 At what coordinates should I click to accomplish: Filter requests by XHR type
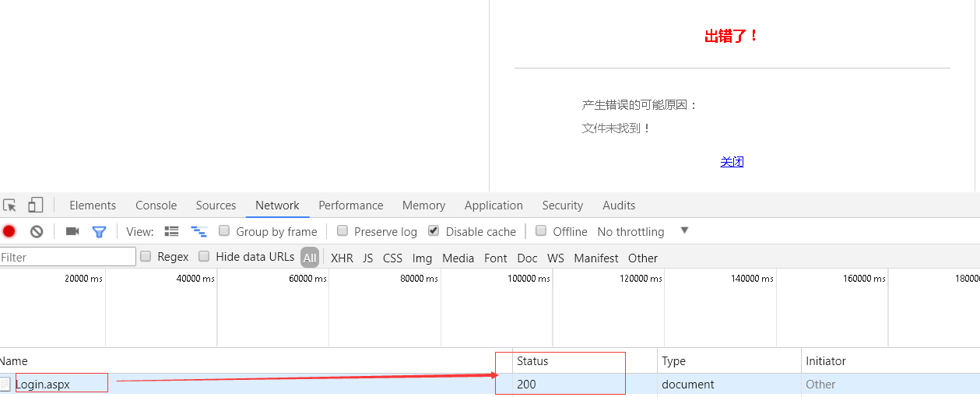(x=342, y=258)
